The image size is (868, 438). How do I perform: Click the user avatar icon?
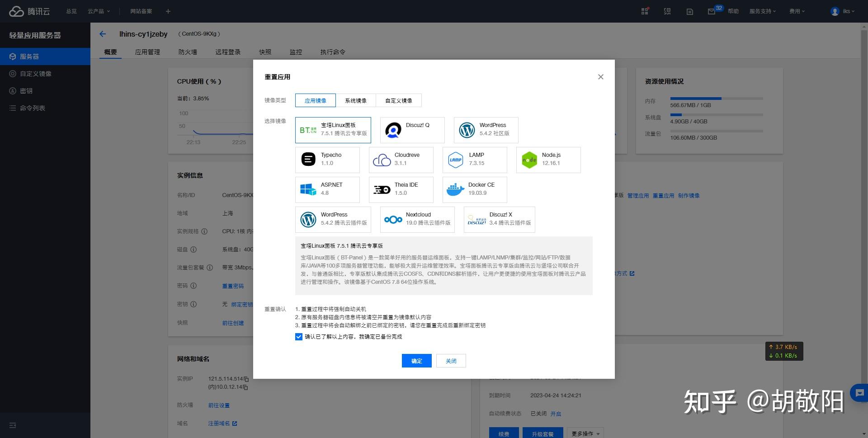click(x=835, y=11)
